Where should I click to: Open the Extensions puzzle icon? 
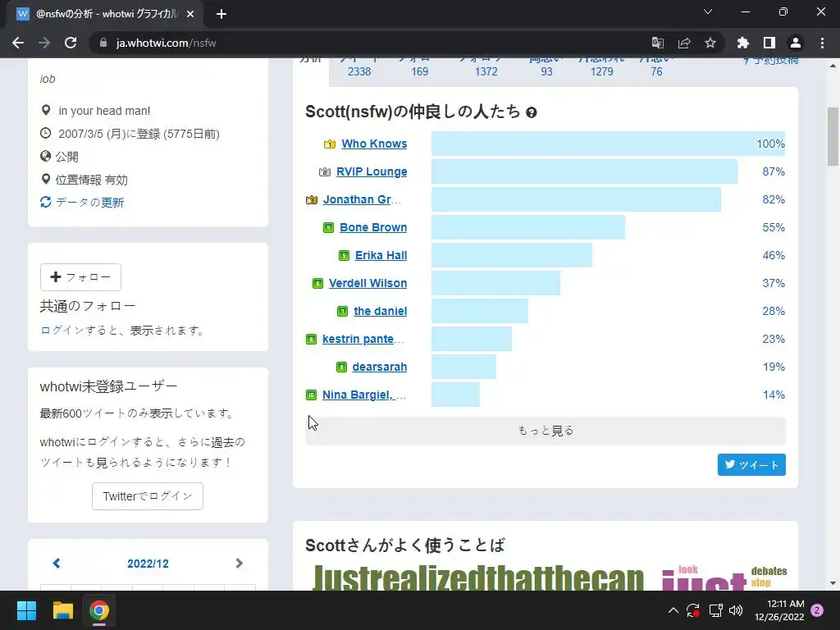742,43
